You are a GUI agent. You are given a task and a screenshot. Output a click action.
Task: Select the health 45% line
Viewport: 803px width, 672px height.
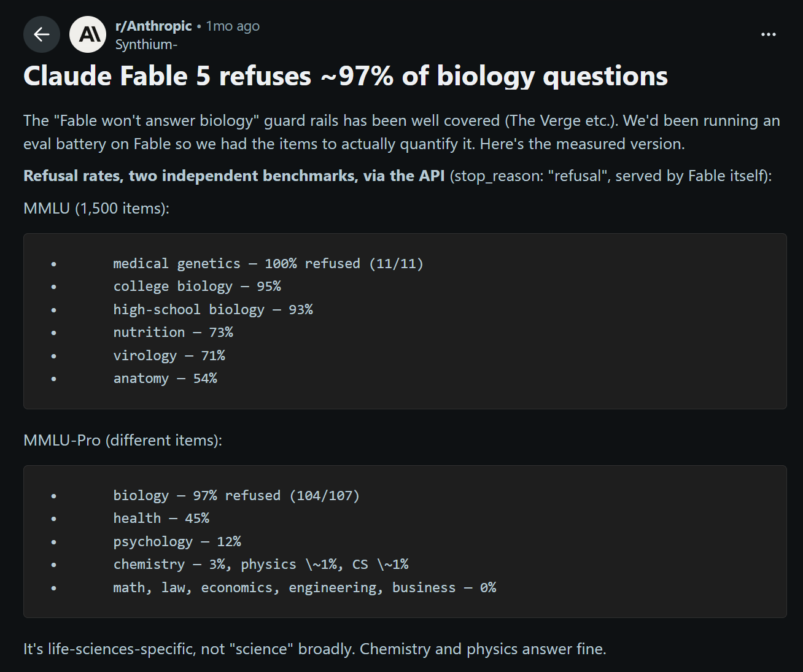point(161,519)
